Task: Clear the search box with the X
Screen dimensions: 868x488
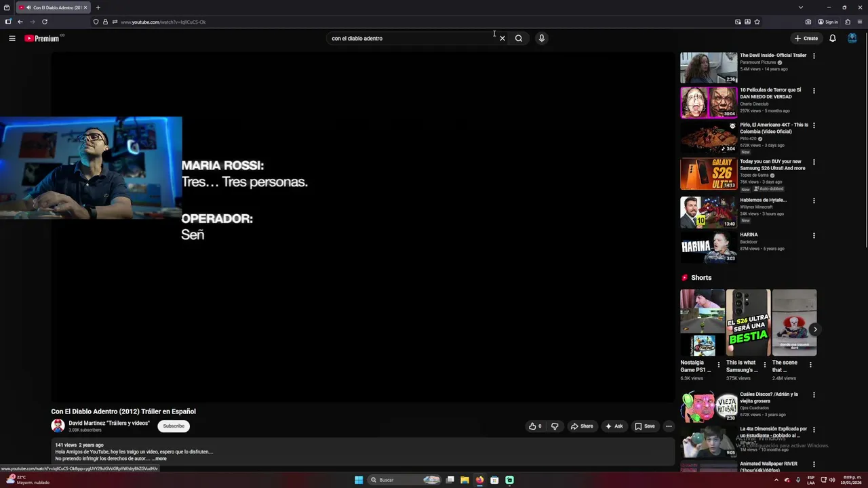Action: pyautogui.click(x=502, y=39)
